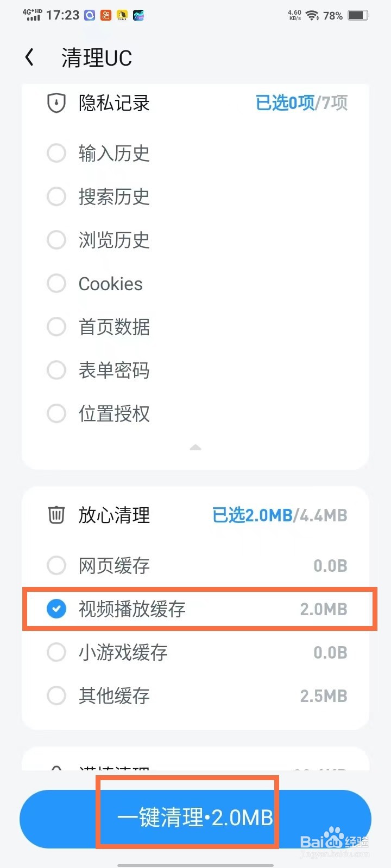Select the 搜索历史 checkbox
Viewport: 391px width, 868px height.
pos(56,196)
